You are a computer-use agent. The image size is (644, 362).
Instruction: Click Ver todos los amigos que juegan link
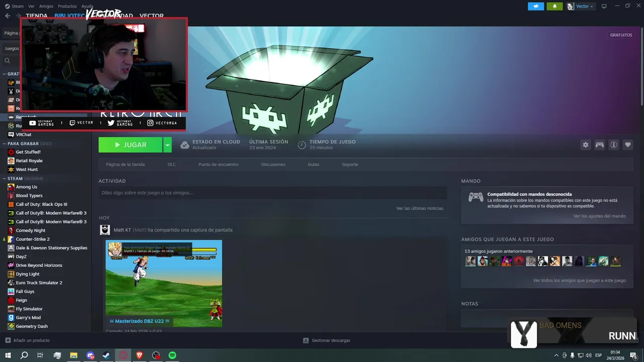[x=580, y=281]
